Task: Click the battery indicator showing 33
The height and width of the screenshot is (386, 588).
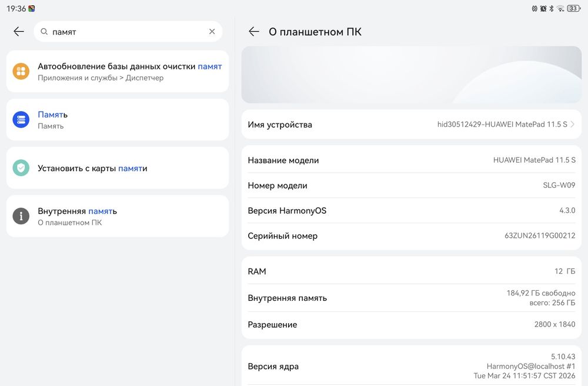Action: (x=574, y=8)
